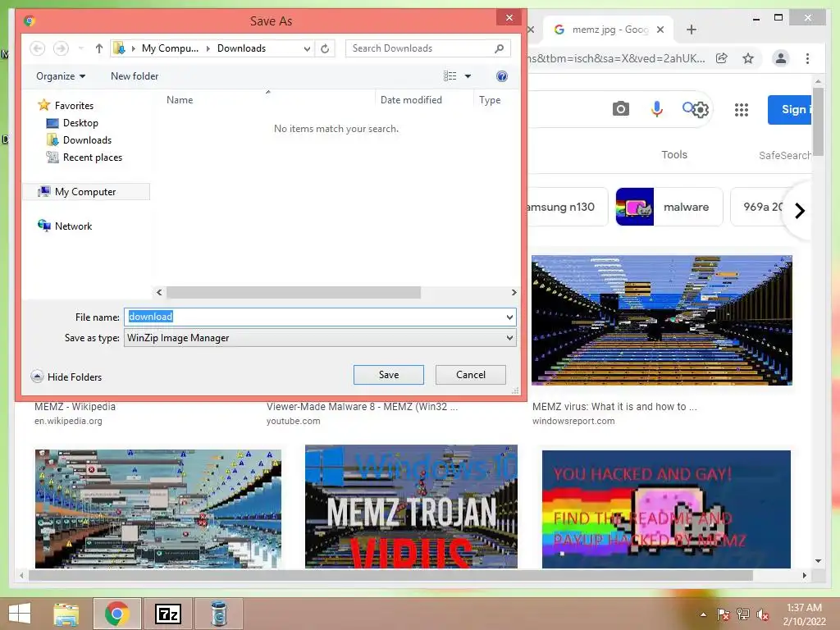Expand the Organize menu
The width and height of the screenshot is (840, 630).
[61, 76]
